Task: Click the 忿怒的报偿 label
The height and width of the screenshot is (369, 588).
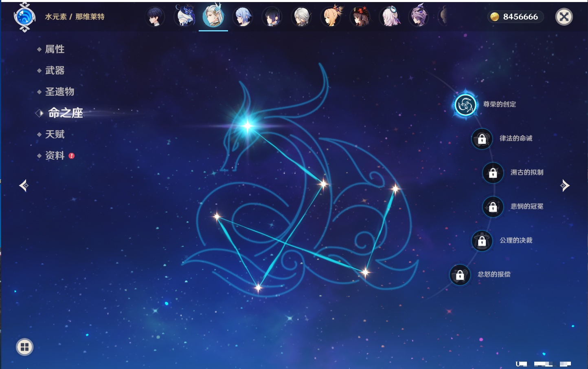Action: point(494,274)
